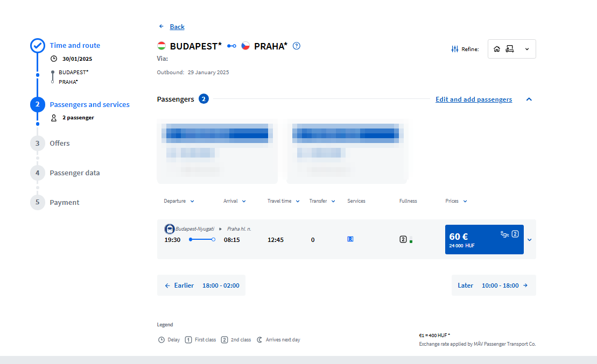Viewport: 597px width, 364px height.
Task: Click Edit and add passengers link
Action: pyautogui.click(x=474, y=99)
